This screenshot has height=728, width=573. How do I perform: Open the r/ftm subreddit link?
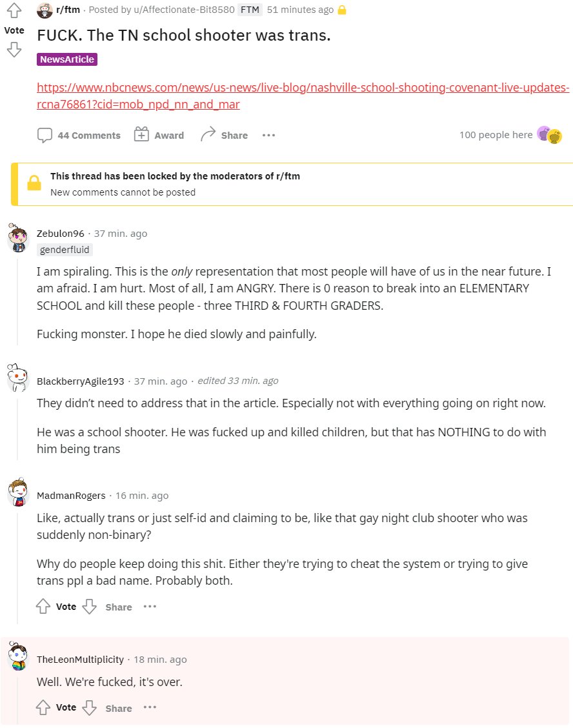tap(68, 10)
